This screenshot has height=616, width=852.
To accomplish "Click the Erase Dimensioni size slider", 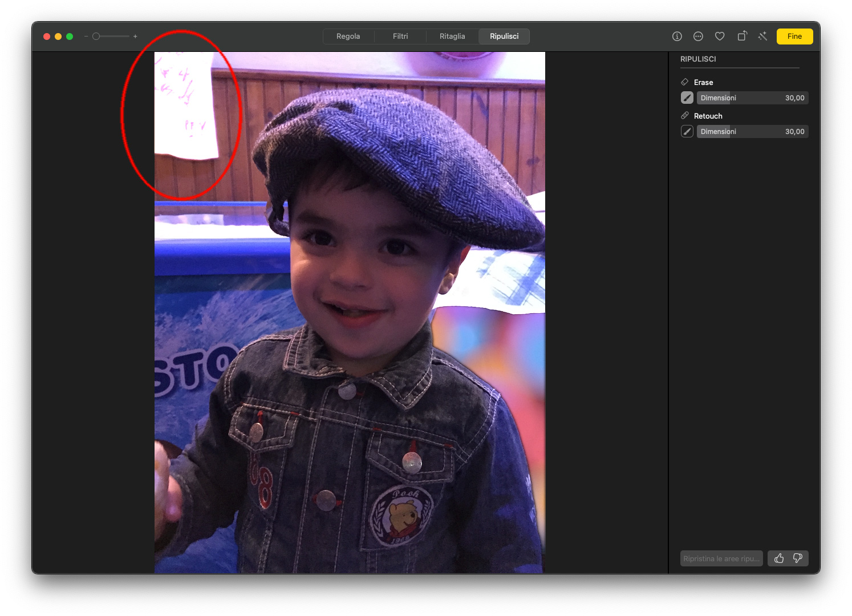I will pos(752,98).
